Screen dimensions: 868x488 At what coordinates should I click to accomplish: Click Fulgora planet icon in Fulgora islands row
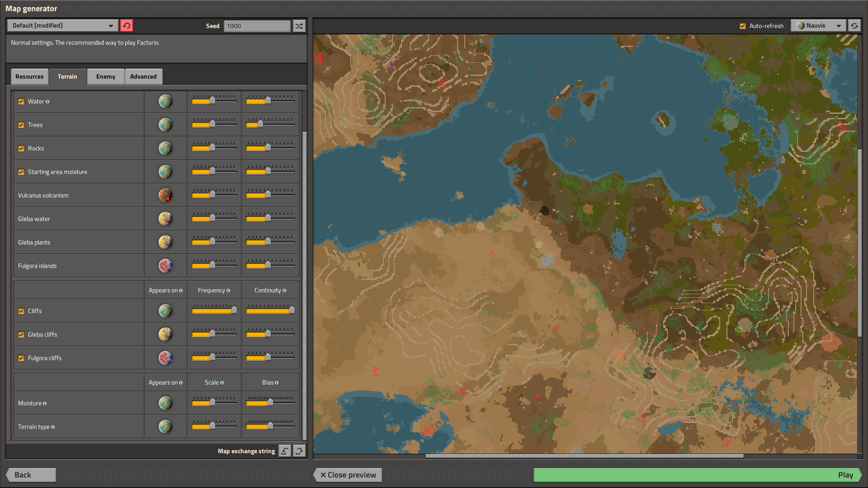pyautogui.click(x=165, y=266)
